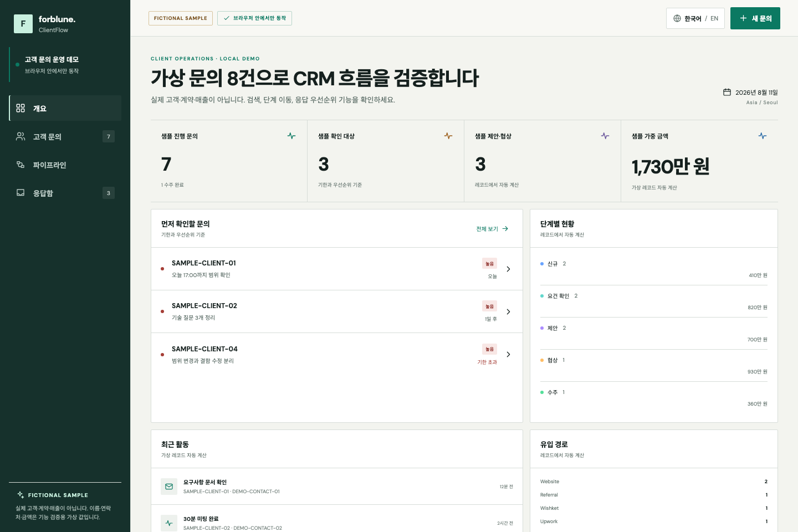Go to 파이프라인 in the sidebar

point(65,165)
